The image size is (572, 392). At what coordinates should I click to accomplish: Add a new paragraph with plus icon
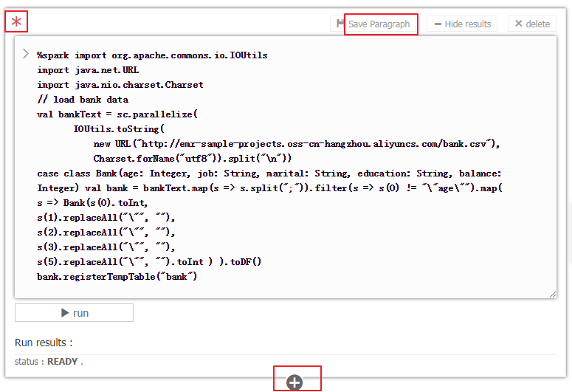[294, 382]
